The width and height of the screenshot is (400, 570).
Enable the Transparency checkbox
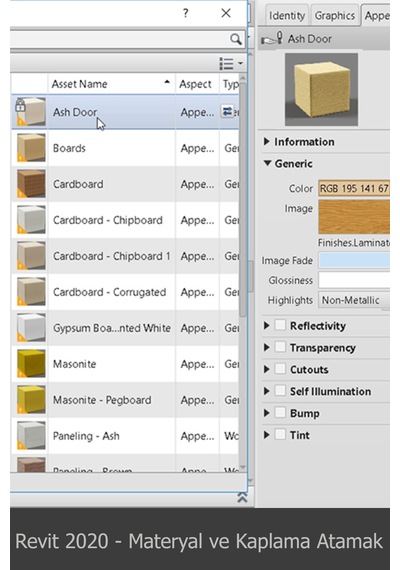[280, 347]
